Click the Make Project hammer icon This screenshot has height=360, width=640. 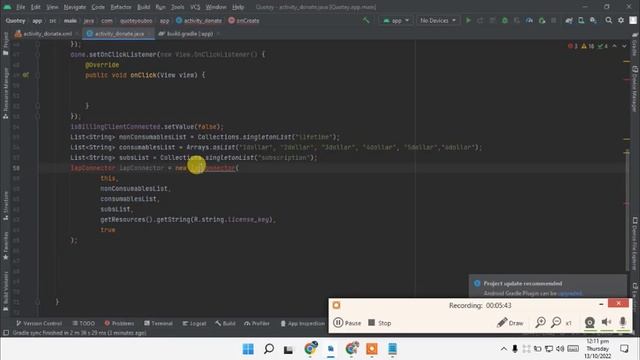(366, 20)
